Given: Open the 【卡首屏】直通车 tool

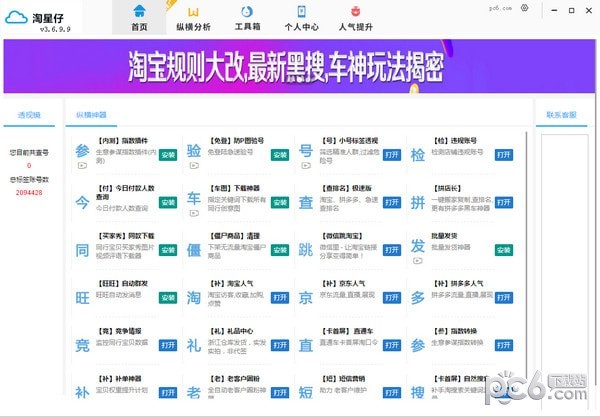Looking at the screenshot, I should click(392, 345).
